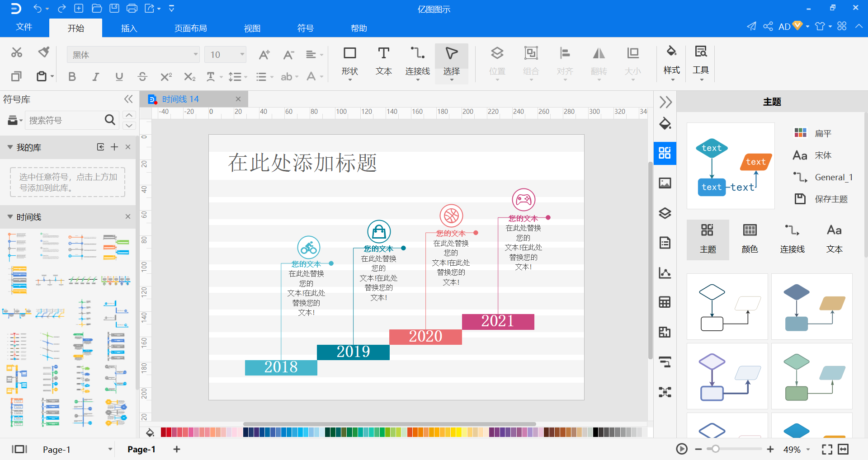868x460 pixels.
Task: Open the font size dropdown showing 10
Action: tap(225, 55)
